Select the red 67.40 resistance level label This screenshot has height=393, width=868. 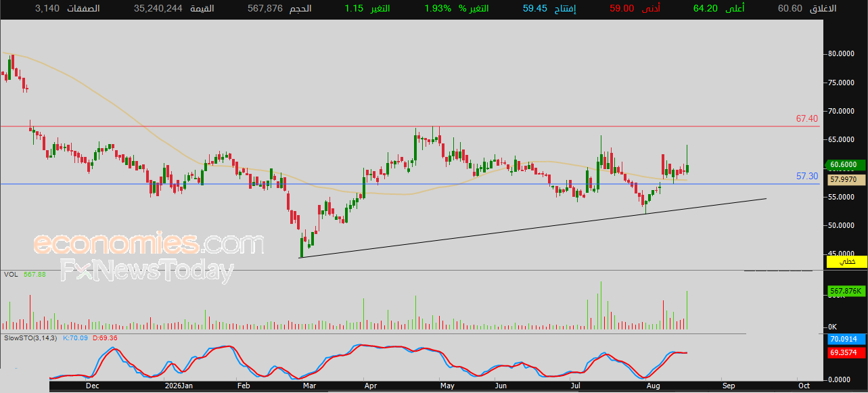point(807,118)
